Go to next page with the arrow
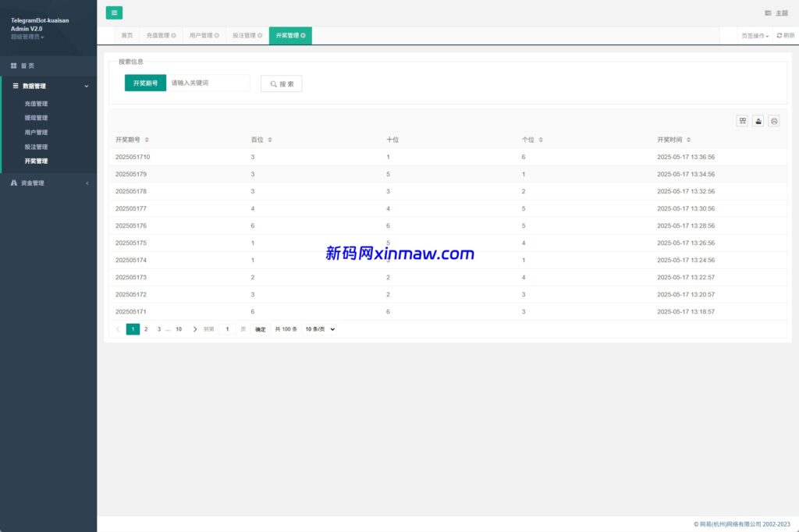Viewport: 799px width, 532px height. tap(195, 329)
